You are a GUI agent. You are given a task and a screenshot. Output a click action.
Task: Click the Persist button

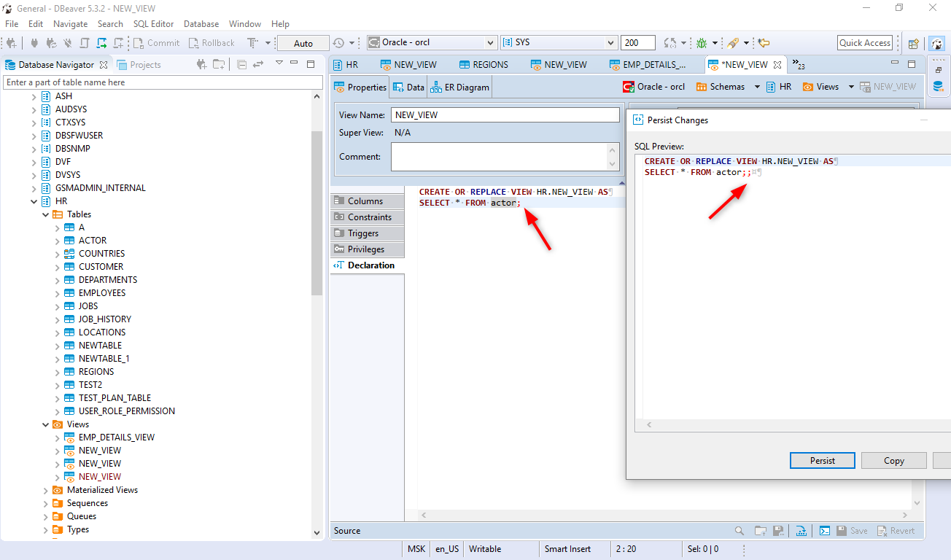822,460
